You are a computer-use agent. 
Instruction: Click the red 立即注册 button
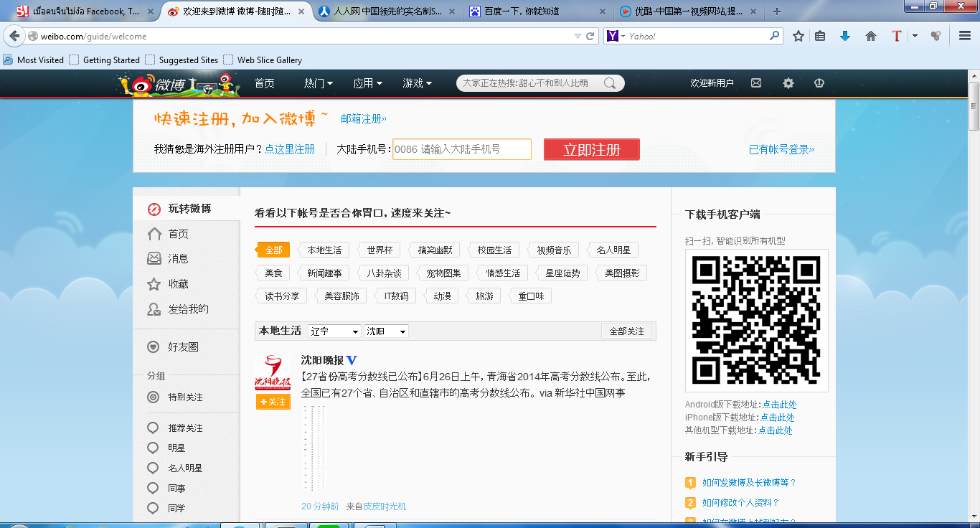click(x=591, y=149)
